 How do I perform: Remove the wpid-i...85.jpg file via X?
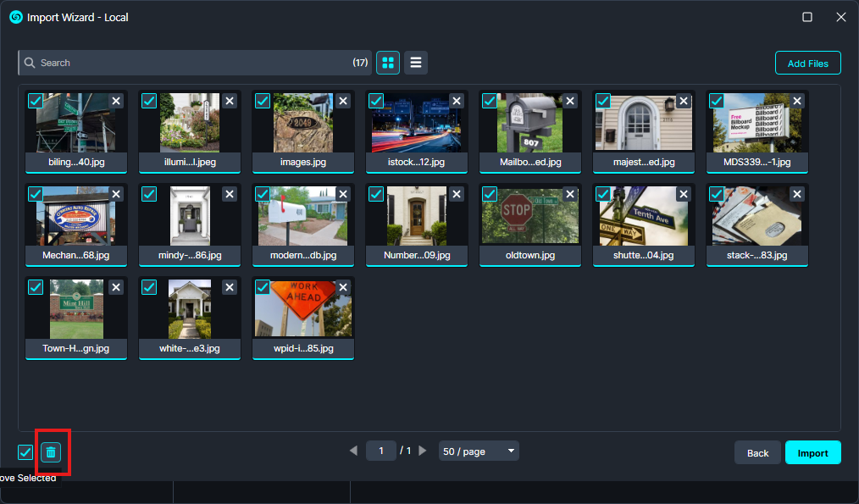pyautogui.click(x=343, y=287)
